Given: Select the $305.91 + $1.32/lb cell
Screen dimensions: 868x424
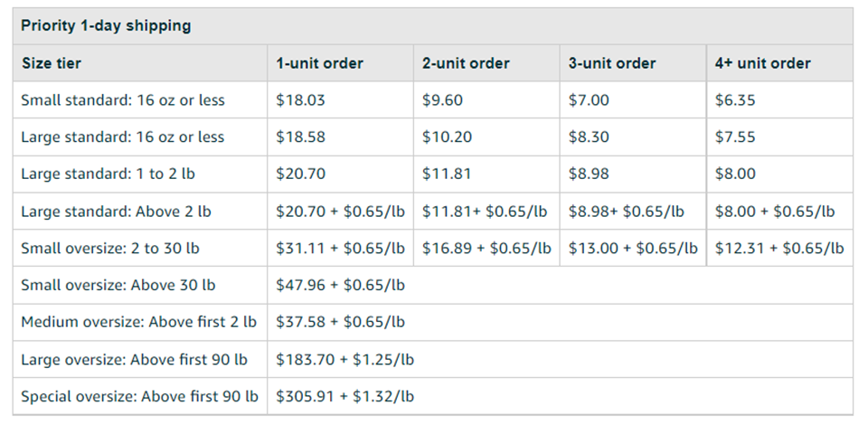Looking at the screenshot, I should [344, 396].
